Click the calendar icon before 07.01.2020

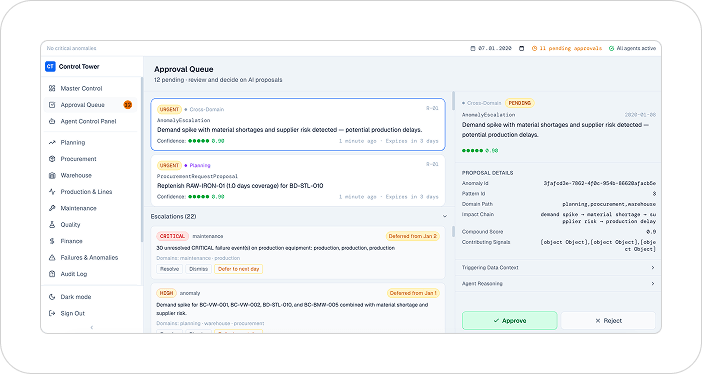click(473, 48)
